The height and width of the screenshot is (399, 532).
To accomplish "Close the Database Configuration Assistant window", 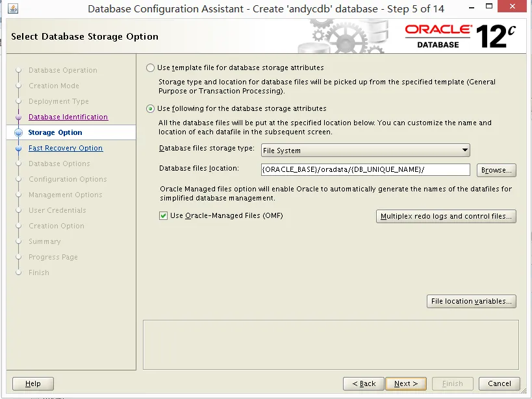I will [513, 6].
